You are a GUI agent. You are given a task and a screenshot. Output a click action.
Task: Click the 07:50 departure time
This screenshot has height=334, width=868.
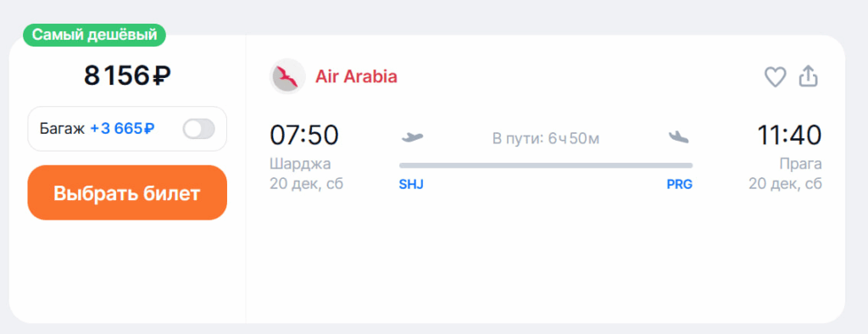point(304,136)
